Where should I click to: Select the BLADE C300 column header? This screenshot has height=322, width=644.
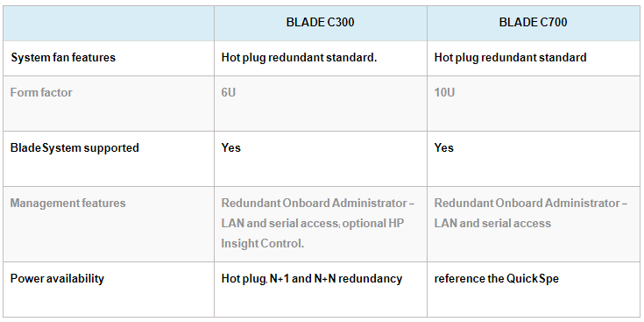point(321,22)
